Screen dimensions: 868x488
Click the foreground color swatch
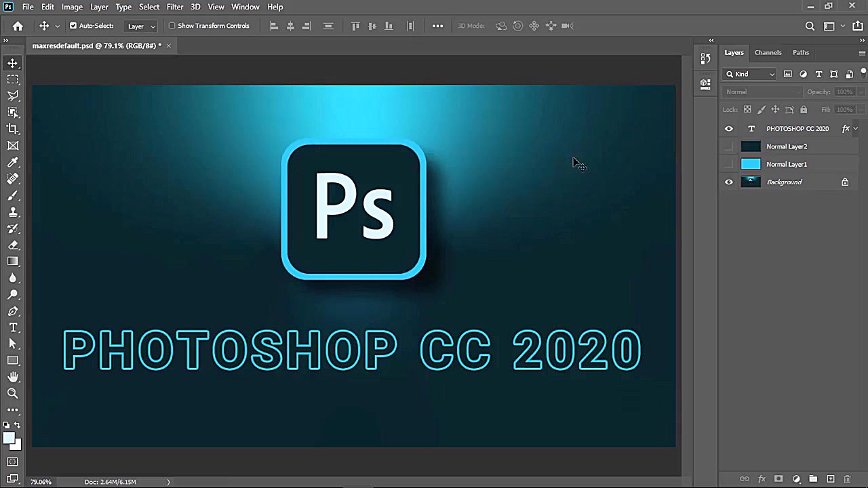pos(8,438)
